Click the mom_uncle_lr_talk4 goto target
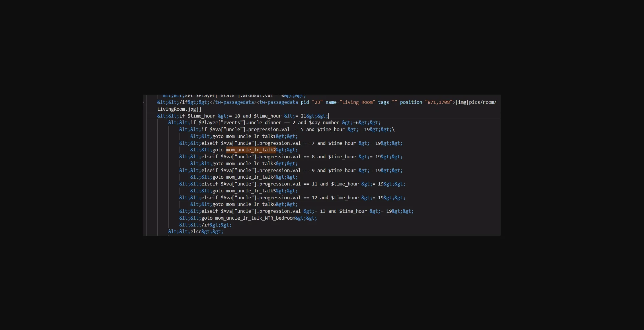The image size is (644, 330). [251, 177]
